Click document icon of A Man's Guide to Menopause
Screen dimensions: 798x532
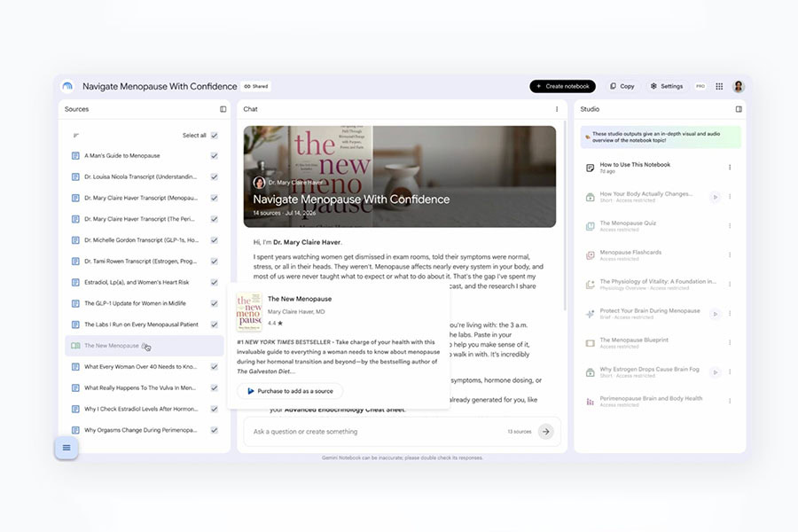[75, 156]
